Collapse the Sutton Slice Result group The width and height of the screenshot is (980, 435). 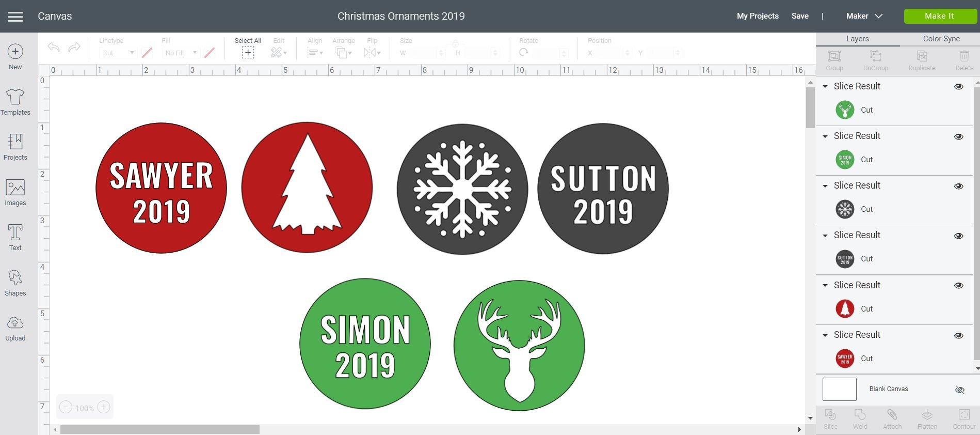click(825, 236)
